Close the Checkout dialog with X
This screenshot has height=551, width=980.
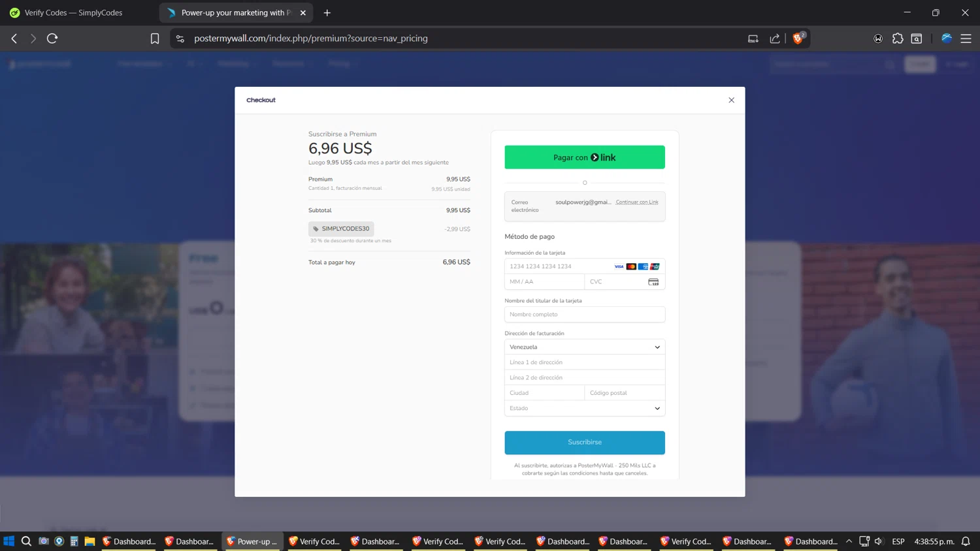coord(731,100)
